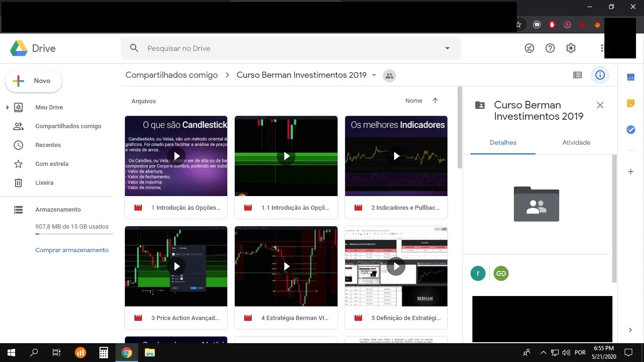The image size is (644, 362).
Task: Open the Calculator from the taskbar
Action: tap(104, 353)
